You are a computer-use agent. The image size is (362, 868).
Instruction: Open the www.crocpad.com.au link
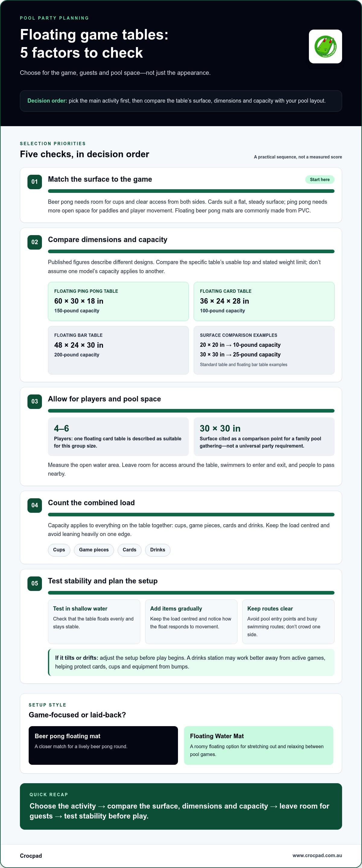click(x=317, y=856)
